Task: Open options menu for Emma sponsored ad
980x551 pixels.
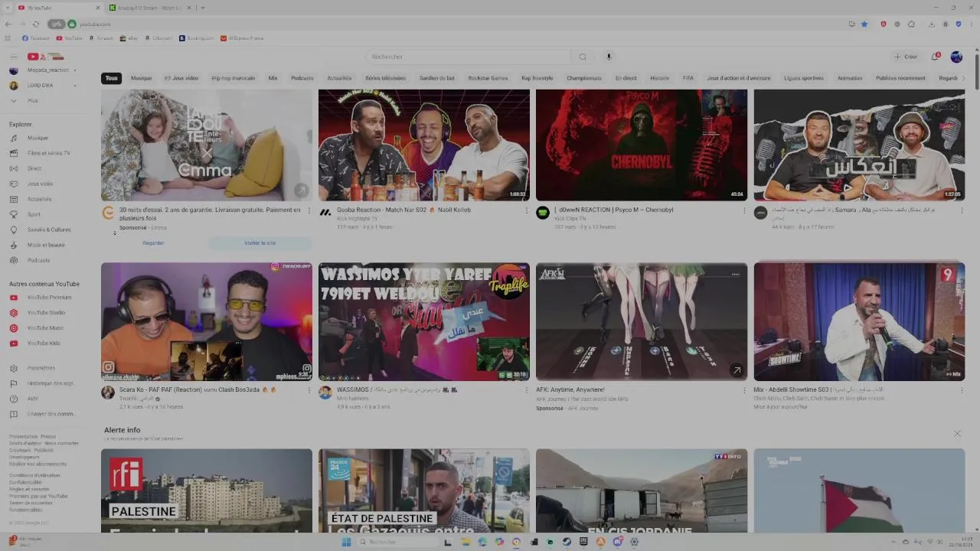Action: (309, 210)
